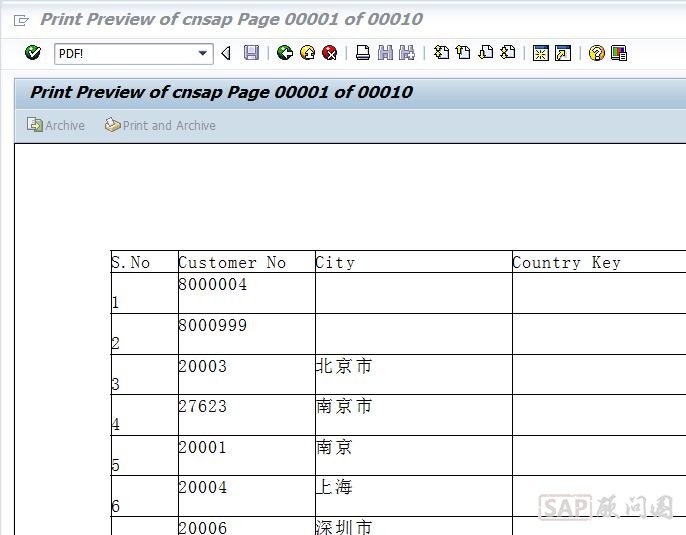Image resolution: width=686 pixels, height=535 pixels.
Task: Click the green Back arrow icon
Action: [x=285, y=53]
